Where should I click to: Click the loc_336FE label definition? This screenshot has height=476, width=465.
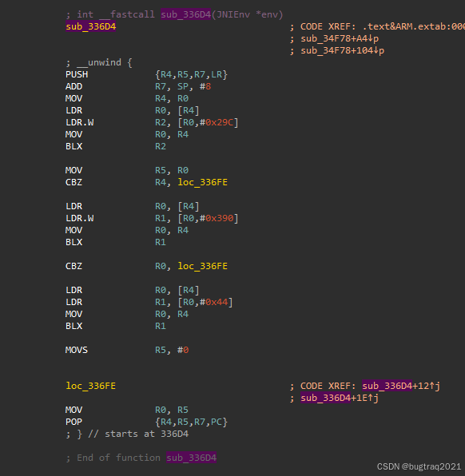(90, 386)
